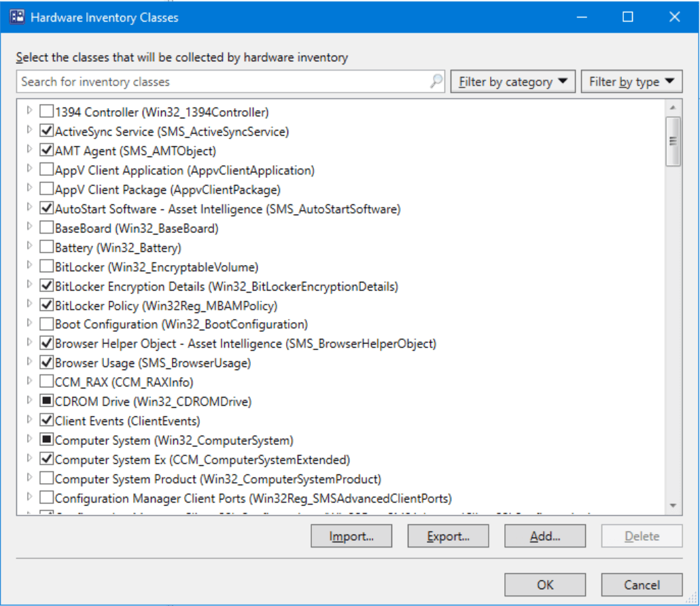Uncheck Computer System Ex checkbox
The width and height of the screenshot is (700, 606).
tap(47, 459)
